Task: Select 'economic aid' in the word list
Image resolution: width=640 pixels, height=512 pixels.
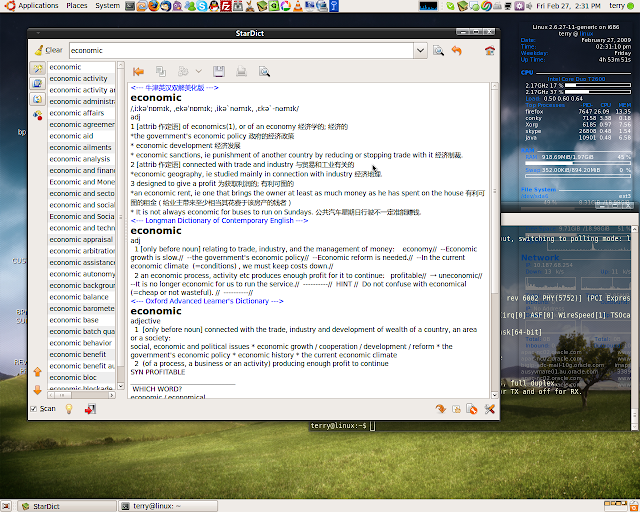Action: (x=71, y=136)
